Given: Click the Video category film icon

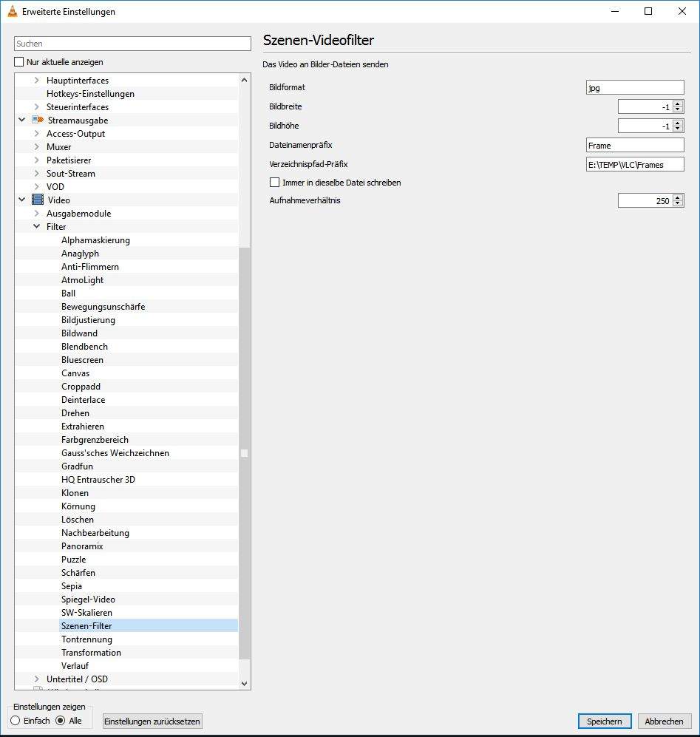Looking at the screenshot, I should pyautogui.click(x=38, y=200).
